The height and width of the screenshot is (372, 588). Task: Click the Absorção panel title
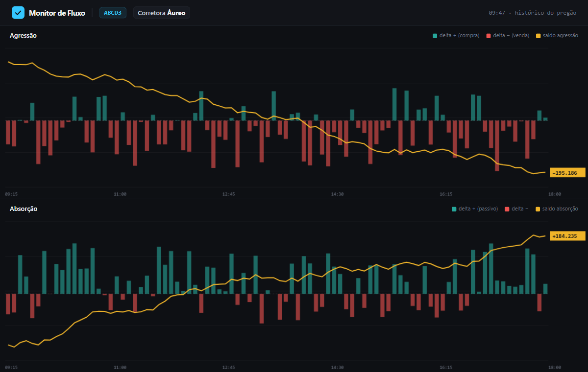(x=24, y=209)
